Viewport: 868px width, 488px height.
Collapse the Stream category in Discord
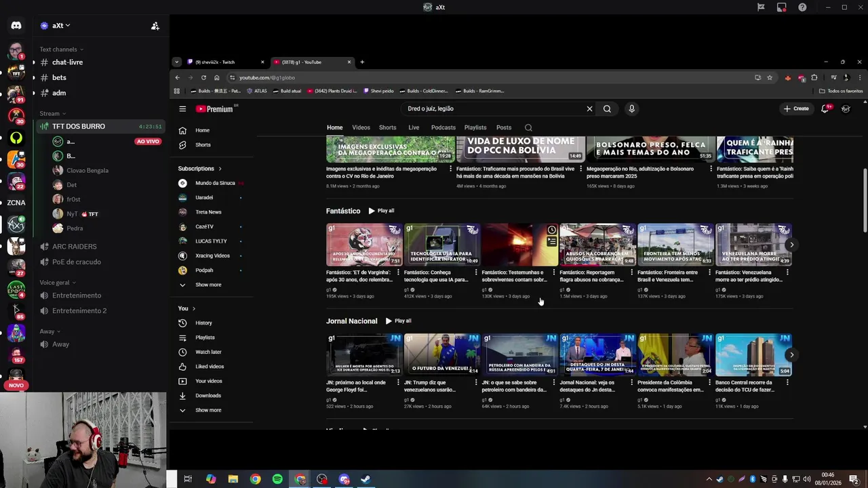pos(52,113)
